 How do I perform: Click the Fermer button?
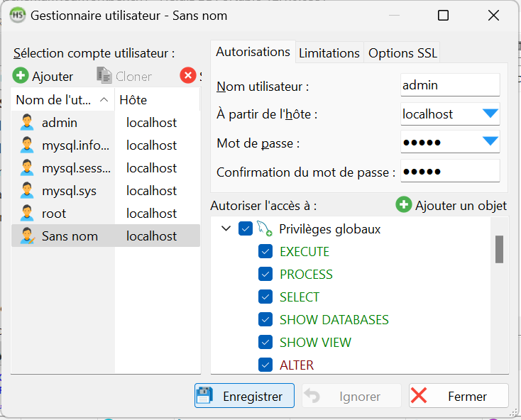[459, 397]
